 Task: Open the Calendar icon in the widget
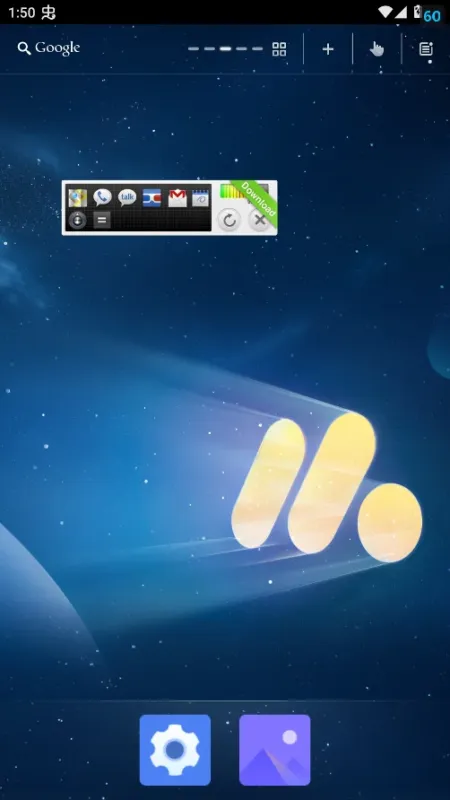[x=201, y=198]
